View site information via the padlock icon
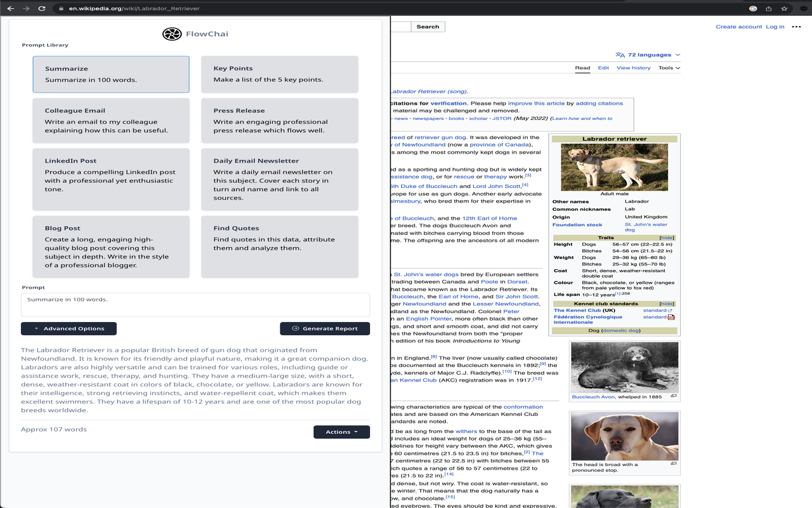The width and height of the screenshot is (812, 508). coord(61,9)
